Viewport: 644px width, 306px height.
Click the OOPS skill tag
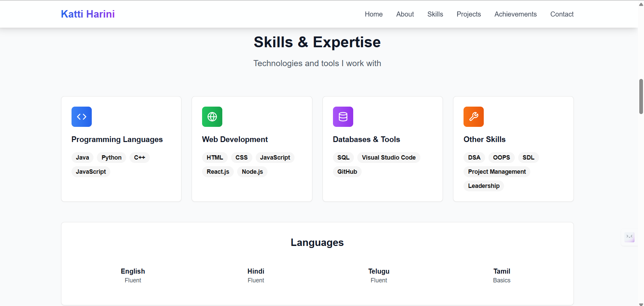tap(502, 158)
